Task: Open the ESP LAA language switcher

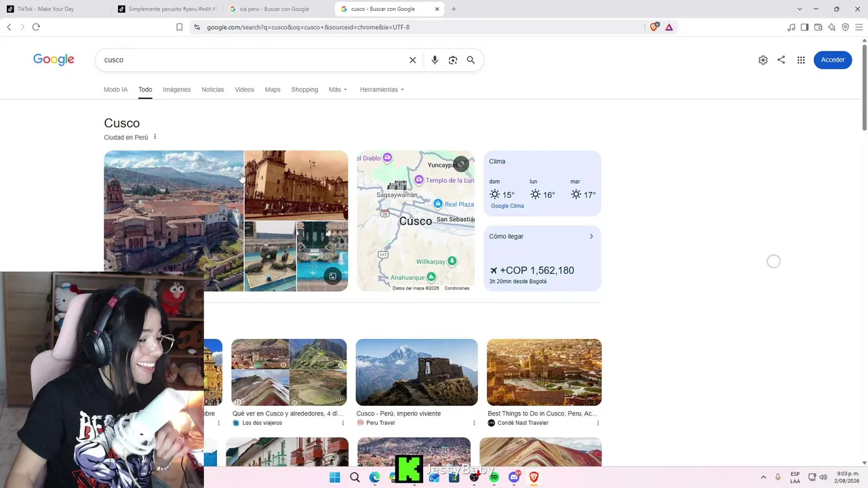Action: click(x=795, y=477)
